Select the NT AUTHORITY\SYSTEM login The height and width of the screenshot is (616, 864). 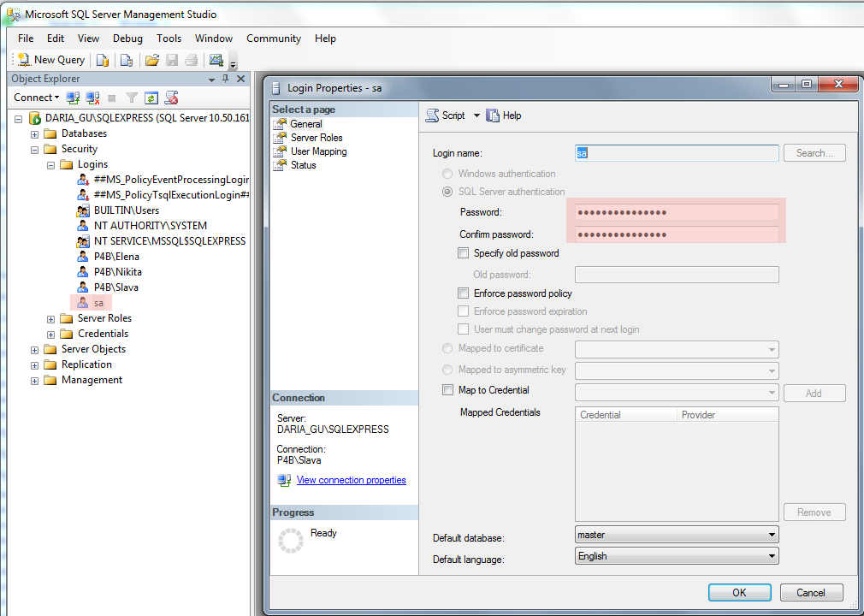click(150, 226)
